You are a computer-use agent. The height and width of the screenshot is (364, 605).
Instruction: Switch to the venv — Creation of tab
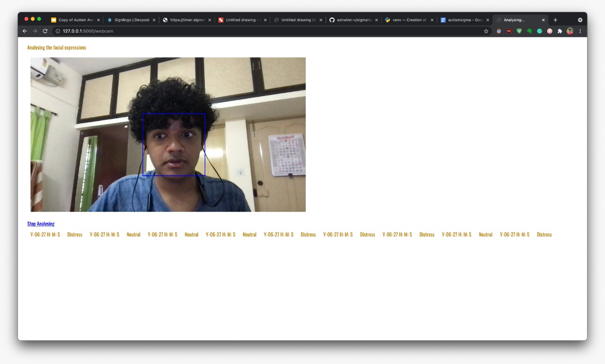pyautogui.click(x=409, y=20)
